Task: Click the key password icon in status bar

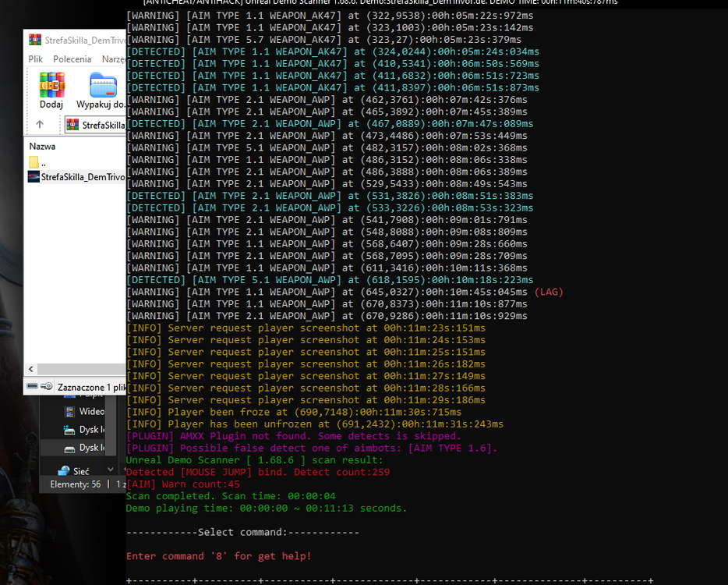Action: [x=47, y=386]
